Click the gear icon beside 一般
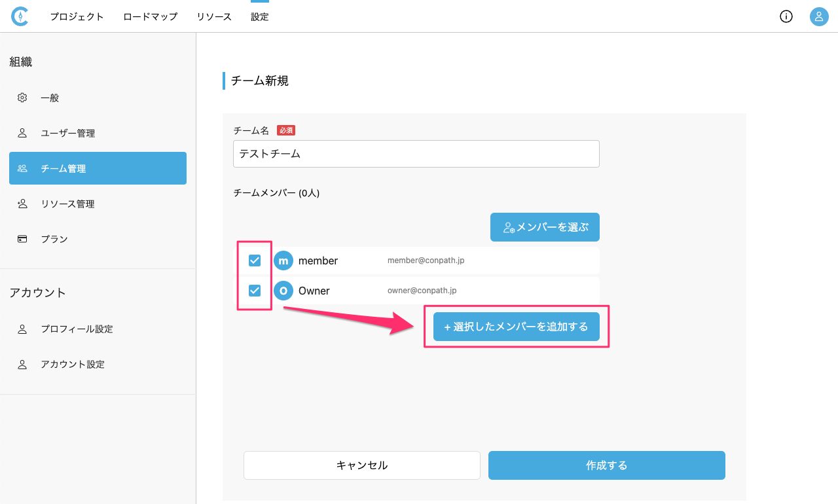This screenshot has width=838, height=504. tap(22, 98)
